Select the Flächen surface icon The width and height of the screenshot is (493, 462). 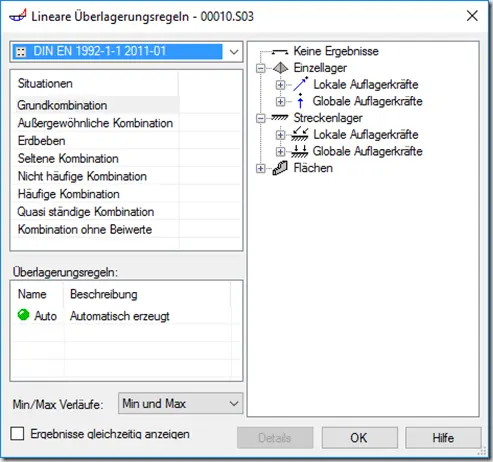click(x=280, y=168)
